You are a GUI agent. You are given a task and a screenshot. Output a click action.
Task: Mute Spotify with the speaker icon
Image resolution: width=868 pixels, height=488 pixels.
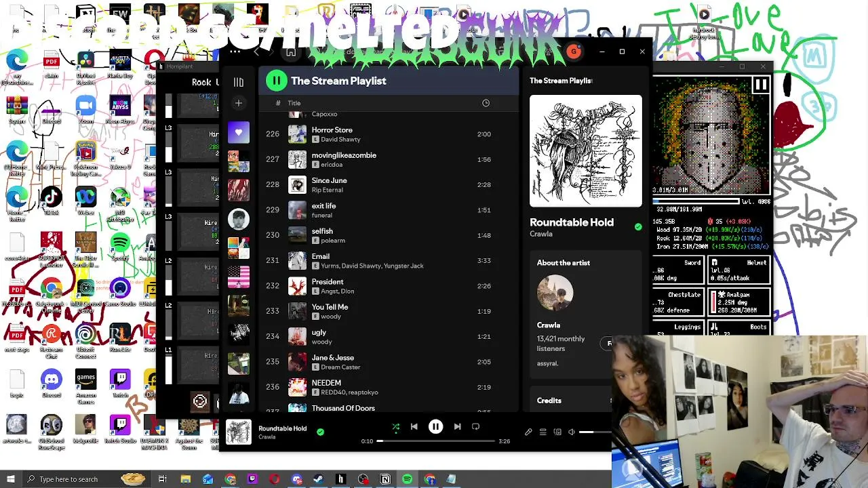coord(572,432)
